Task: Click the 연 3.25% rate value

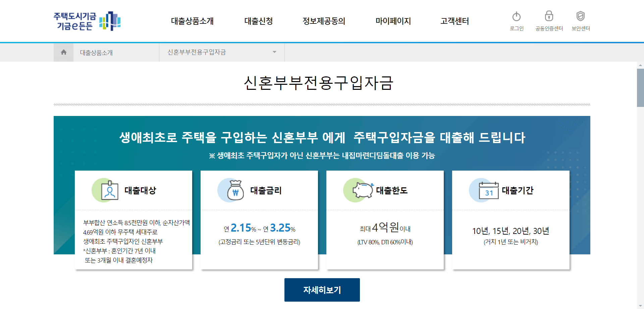Action: pyautogui.click(x=279, y=228)
